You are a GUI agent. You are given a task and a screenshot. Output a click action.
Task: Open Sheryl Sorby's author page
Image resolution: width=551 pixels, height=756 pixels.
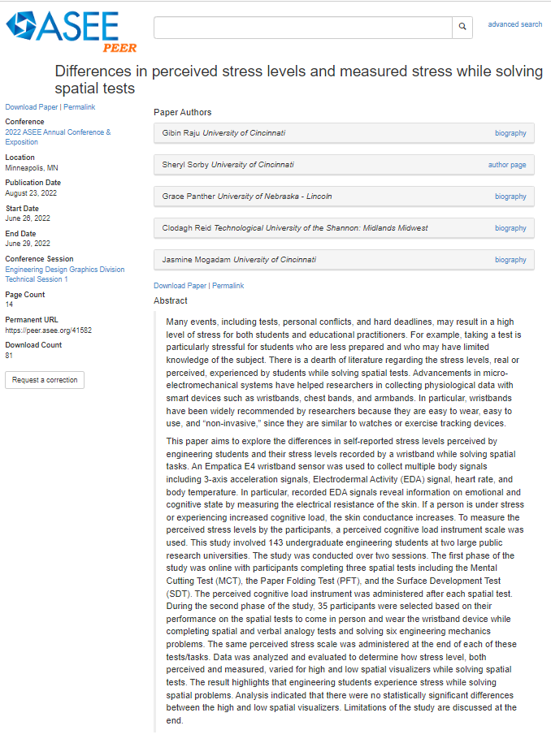tap(506, 165)
